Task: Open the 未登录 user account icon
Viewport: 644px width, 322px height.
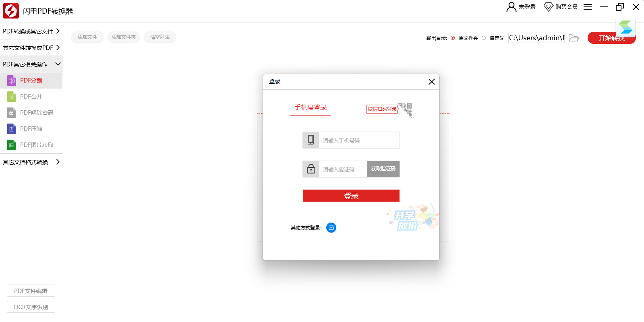Action: (x=511, y=7)
